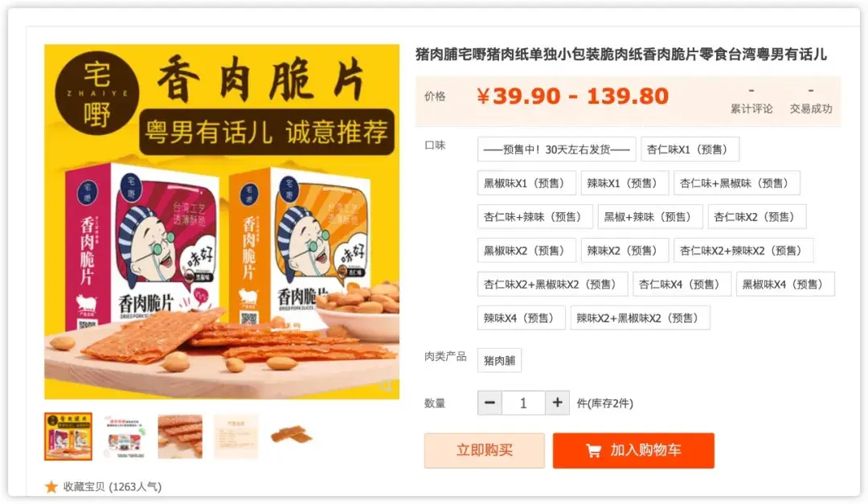Select 黑椒+辣味(预售) flavor option
868x504 pixels.
[x=650, y=216]
